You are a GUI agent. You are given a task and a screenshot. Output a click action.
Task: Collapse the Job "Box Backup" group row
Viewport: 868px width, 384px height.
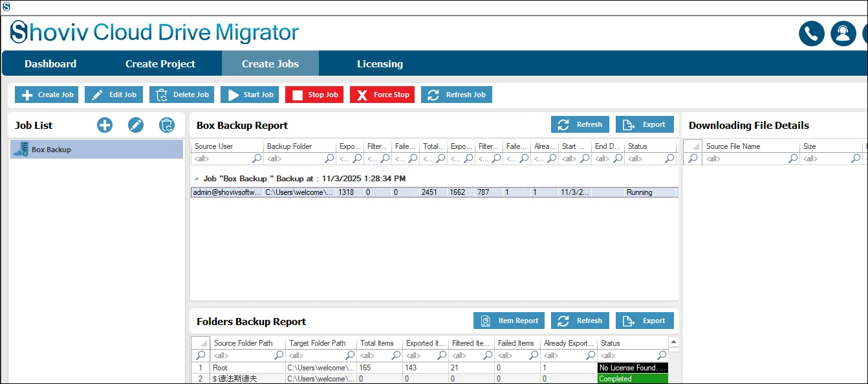click(x=197, y=178)
